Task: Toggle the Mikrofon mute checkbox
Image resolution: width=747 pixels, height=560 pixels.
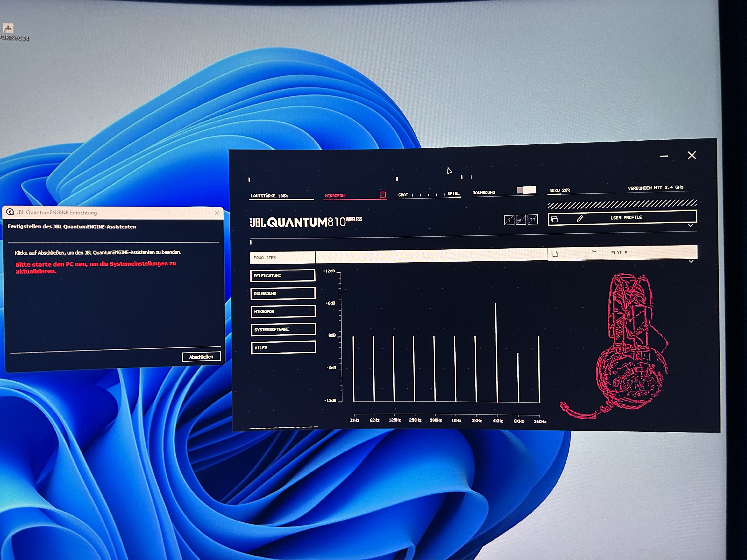Action: pos(382,194)
